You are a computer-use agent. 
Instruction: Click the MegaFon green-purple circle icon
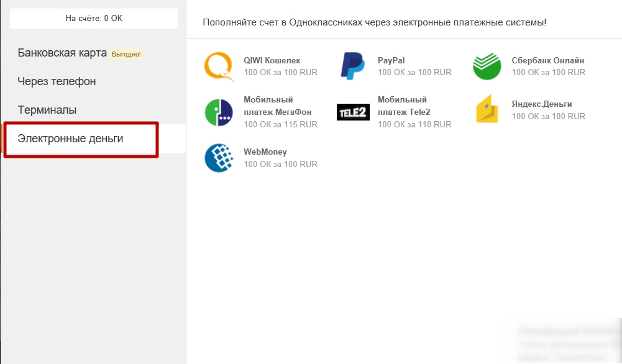(x=219, y=112)
